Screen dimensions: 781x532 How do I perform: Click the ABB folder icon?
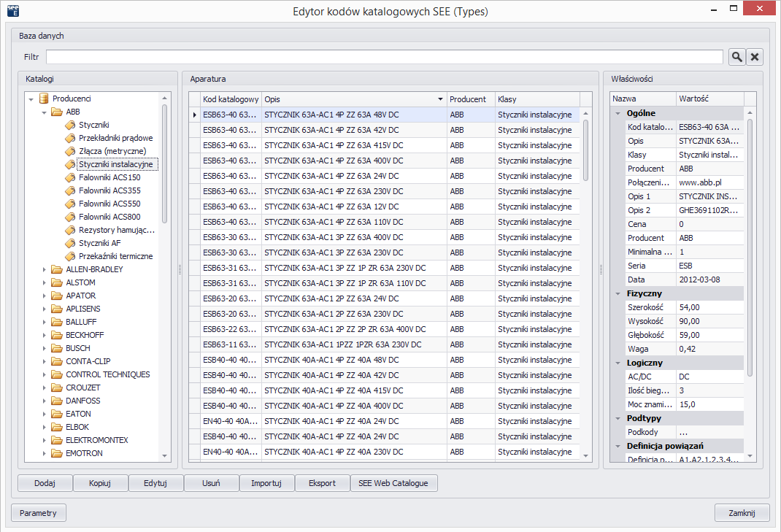pyautogui.click(x=57, y=112)
